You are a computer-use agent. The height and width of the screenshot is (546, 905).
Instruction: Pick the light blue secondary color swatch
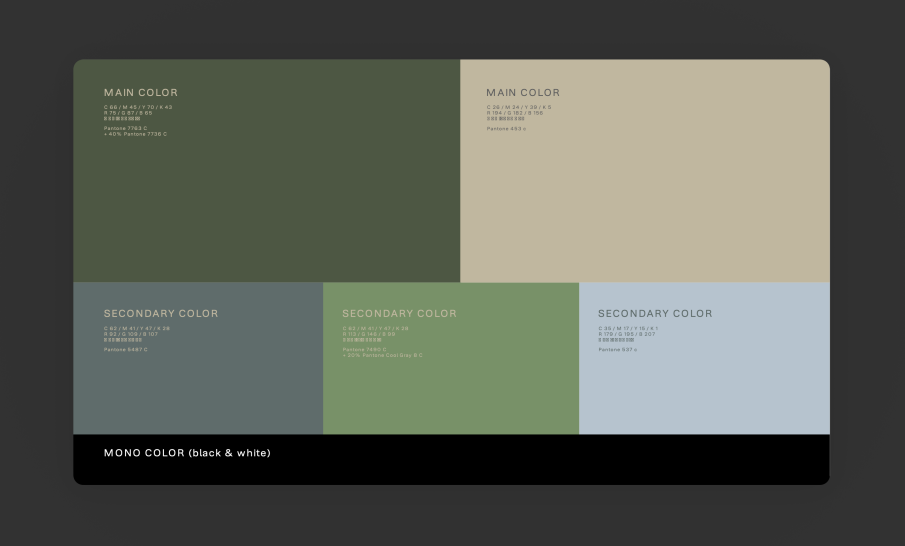(x=704, y=390)
